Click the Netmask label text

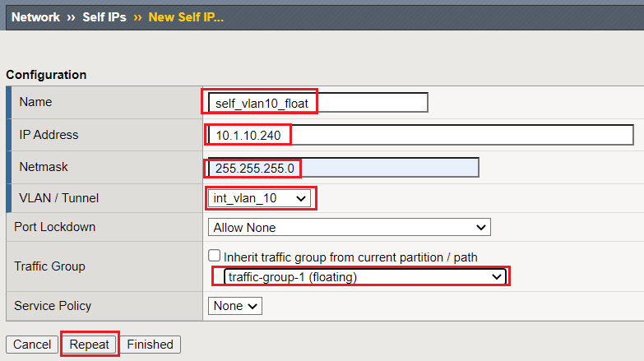click(x=44, y=167)
